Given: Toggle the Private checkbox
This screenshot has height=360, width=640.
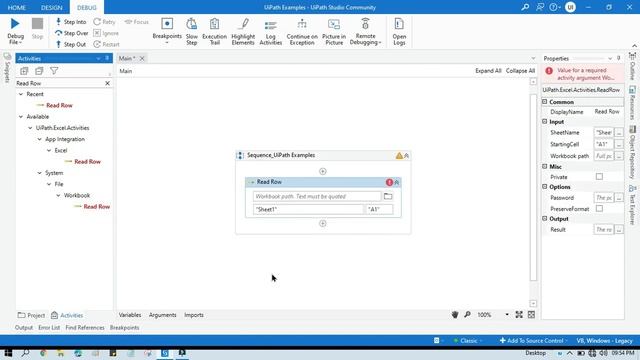Looking at the screenshot, I should (599, 177).
